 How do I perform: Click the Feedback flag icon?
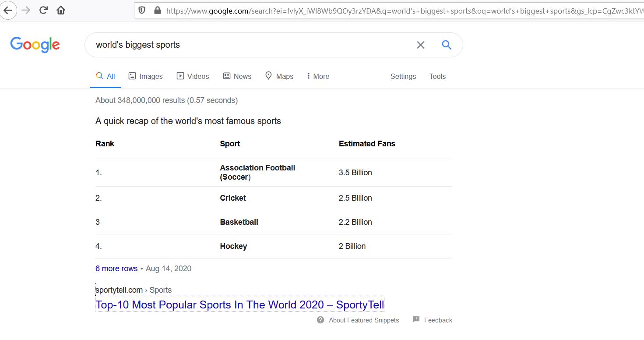pyautogui.click(x=416, y=320)
